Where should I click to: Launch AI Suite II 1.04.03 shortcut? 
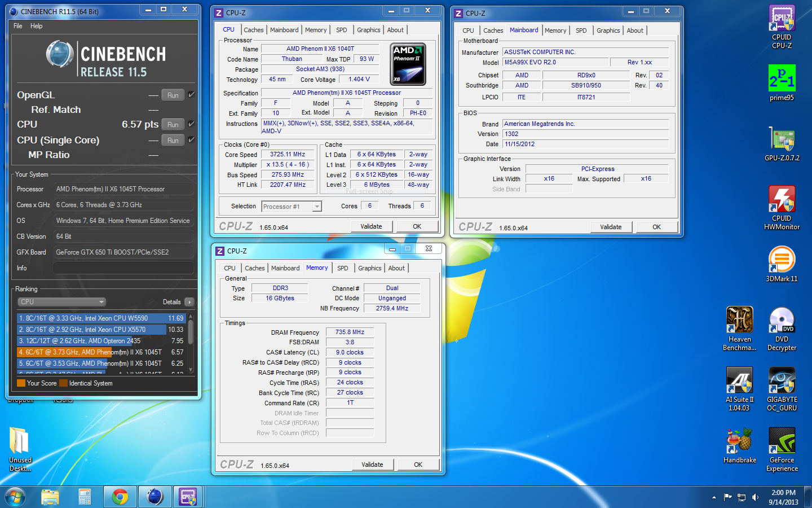[x=739, y=389]
